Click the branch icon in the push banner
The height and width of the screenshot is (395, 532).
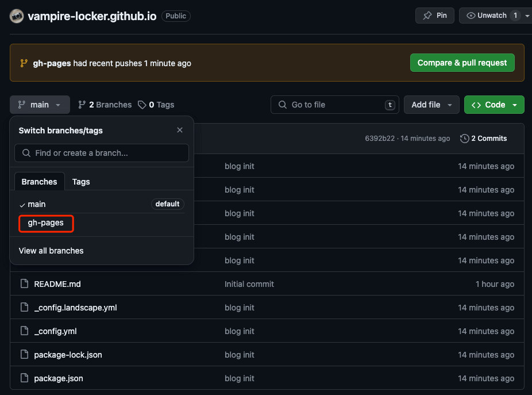point(24,63)
